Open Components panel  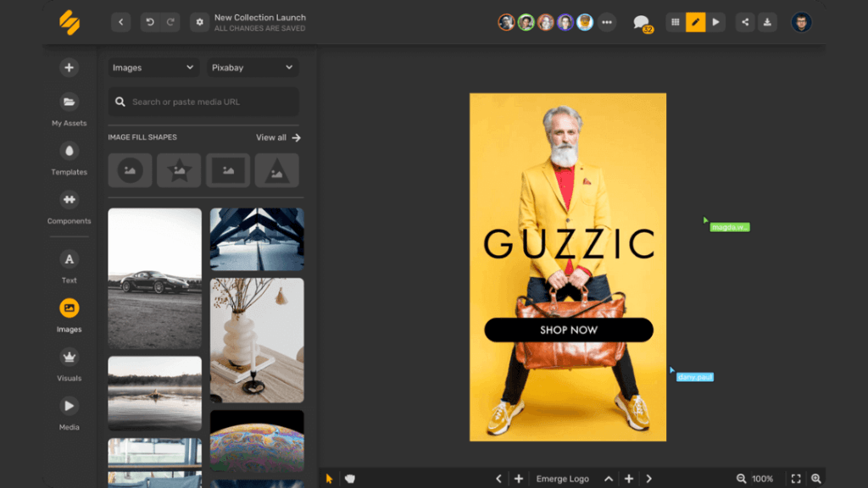click(70, 208)
